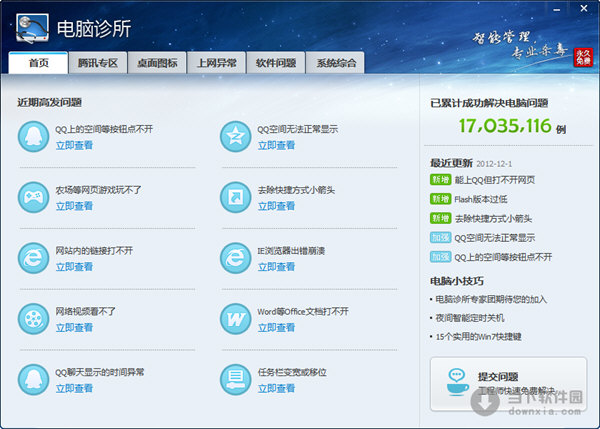
Task: Click the red 永久免费 badge
Action: point(583,57)
